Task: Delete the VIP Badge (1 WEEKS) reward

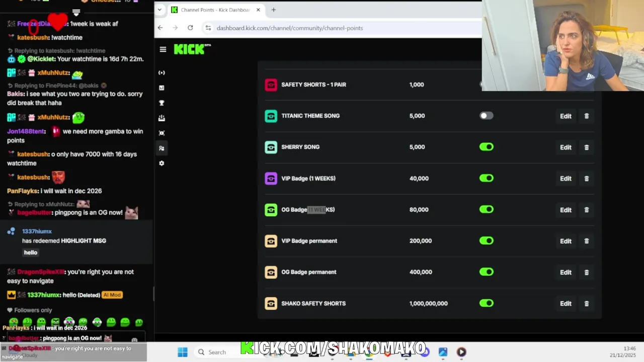Action: click(586, 178)
